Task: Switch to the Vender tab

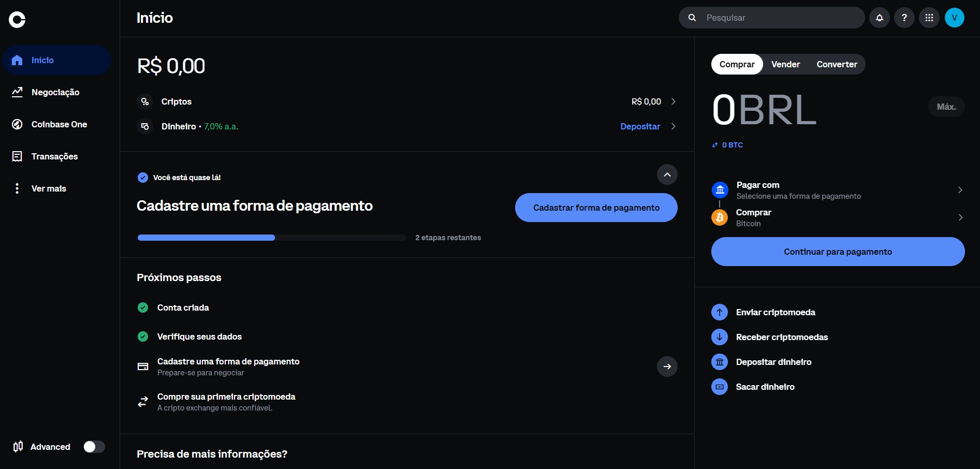Action: click(785, 64)
